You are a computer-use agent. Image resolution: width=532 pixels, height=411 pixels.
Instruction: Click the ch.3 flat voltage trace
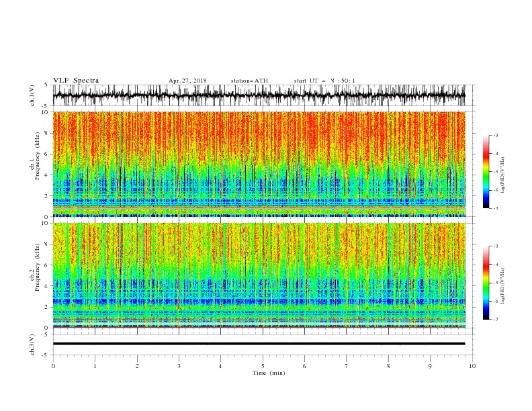coord(259,344)
